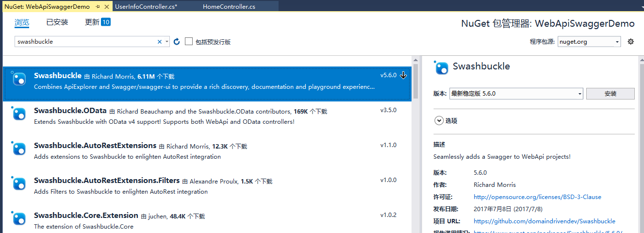This screenshot has width=644, height=233.
Task: Open the Swashbuckle GitHub project URL
Action: point(545,221)
